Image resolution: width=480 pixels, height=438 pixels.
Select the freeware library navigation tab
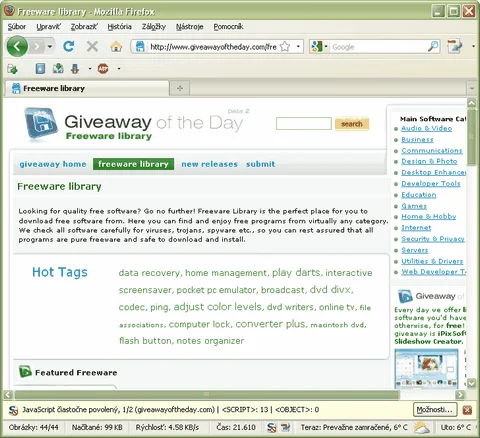point(133,164)
